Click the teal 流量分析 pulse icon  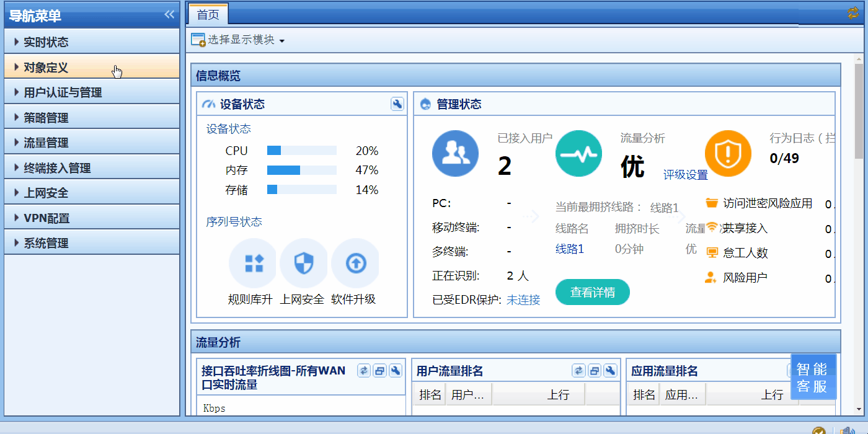click(578, 153)
